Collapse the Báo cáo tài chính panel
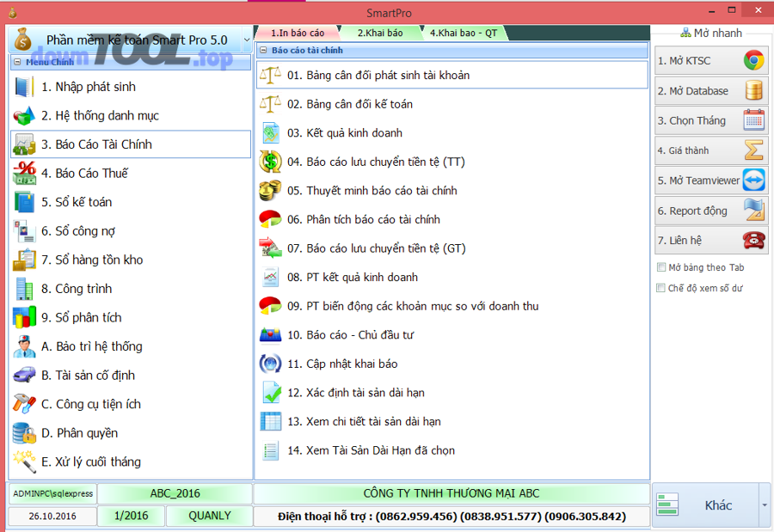The image size is (774, 532). coord(263,51)
